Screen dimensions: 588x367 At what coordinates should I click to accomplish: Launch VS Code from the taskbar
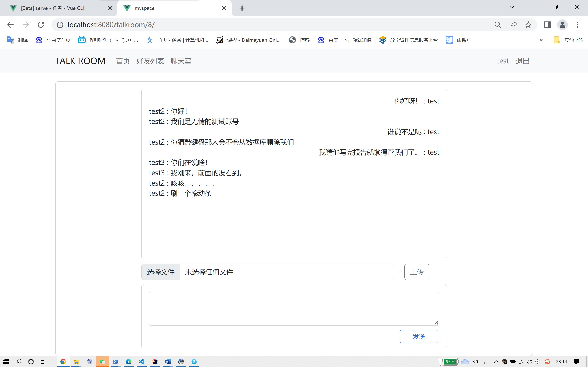[142, 362]
